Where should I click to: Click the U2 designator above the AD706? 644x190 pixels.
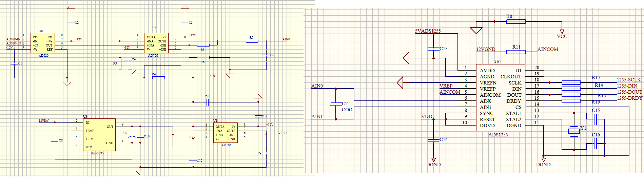tap(154, 27)
